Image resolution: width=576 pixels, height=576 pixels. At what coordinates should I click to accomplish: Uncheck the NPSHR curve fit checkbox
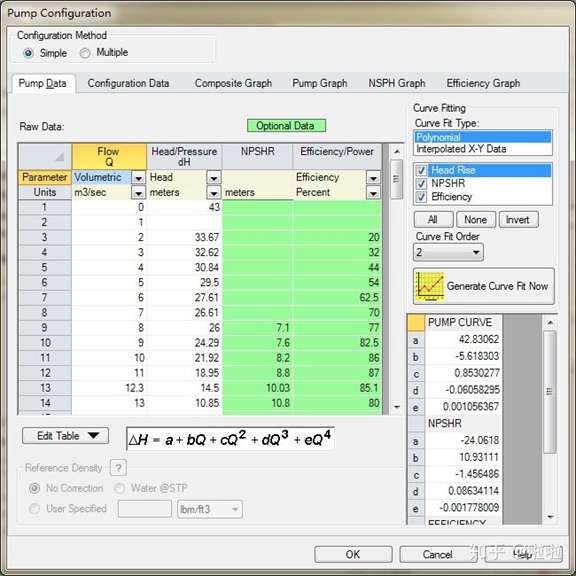coord(421,184)
